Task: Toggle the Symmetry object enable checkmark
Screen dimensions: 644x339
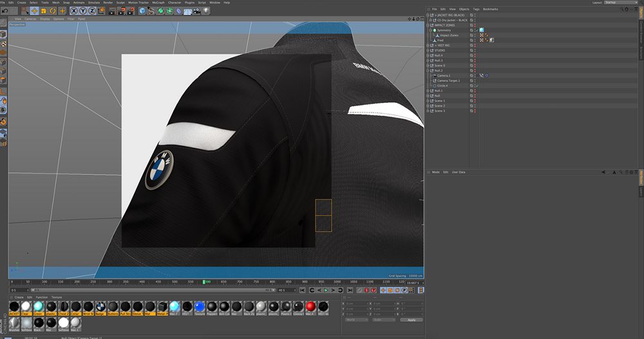Action: (477, 30)
